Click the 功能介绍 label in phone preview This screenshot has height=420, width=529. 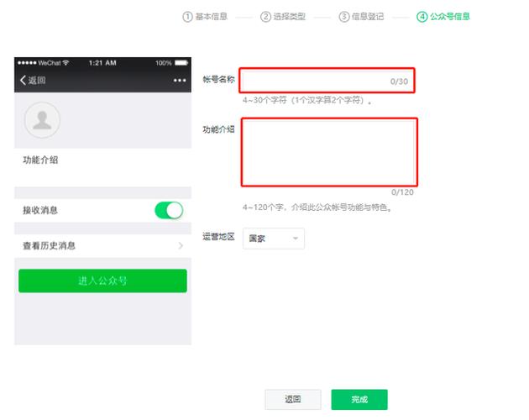tap(40, 160)
